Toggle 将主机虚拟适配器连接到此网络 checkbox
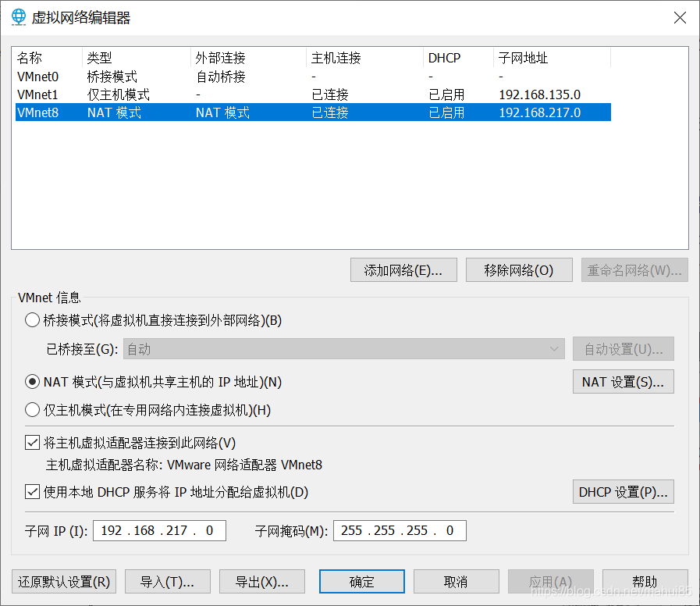The image size is (700, 606). [x=32, y=443]
